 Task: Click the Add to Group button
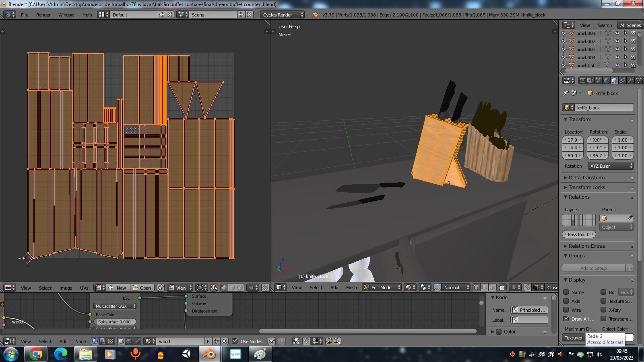[593, 268]
